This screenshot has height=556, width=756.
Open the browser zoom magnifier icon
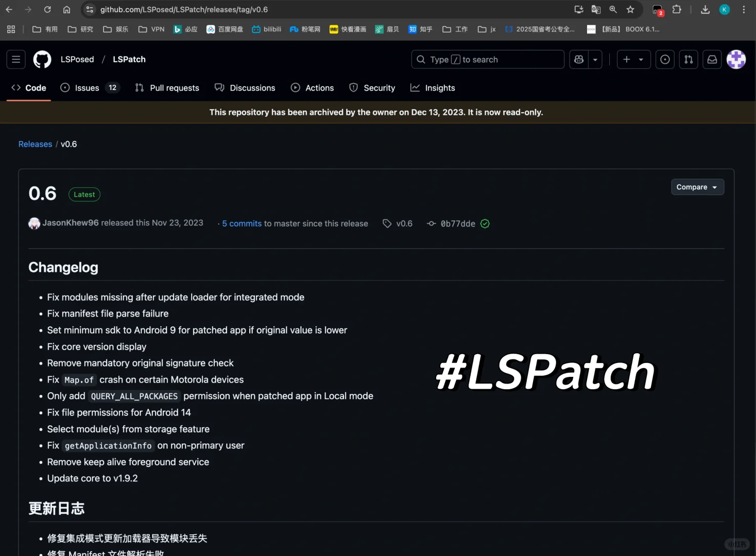point(613,9)
